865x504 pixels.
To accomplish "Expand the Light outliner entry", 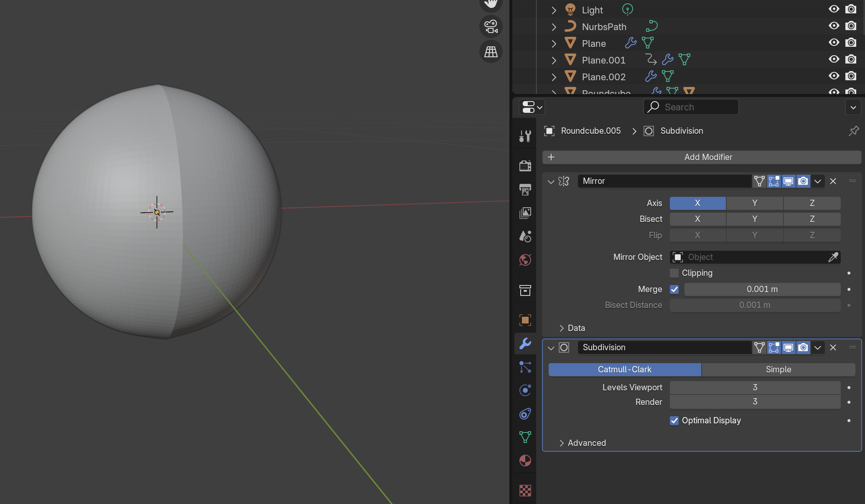I will tap(554, 10).
